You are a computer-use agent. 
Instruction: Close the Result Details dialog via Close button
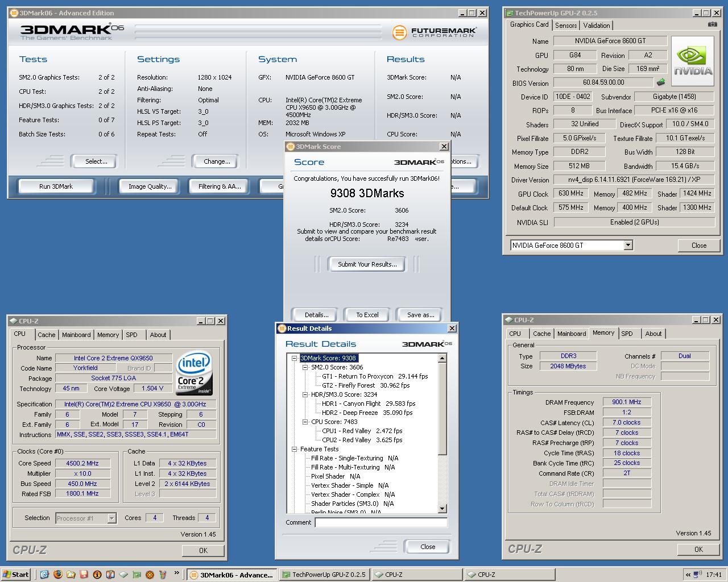pos(428,547)
